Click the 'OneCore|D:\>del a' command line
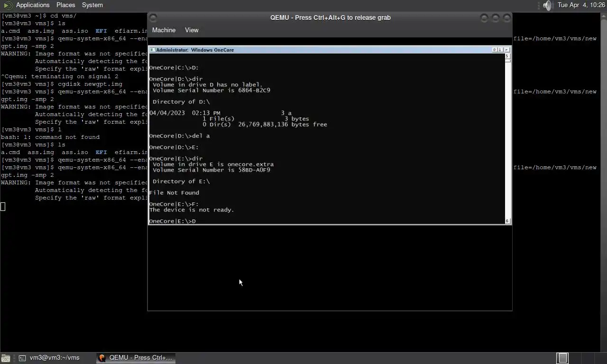This screenshot has width=607, height=364. click(179, 136)
